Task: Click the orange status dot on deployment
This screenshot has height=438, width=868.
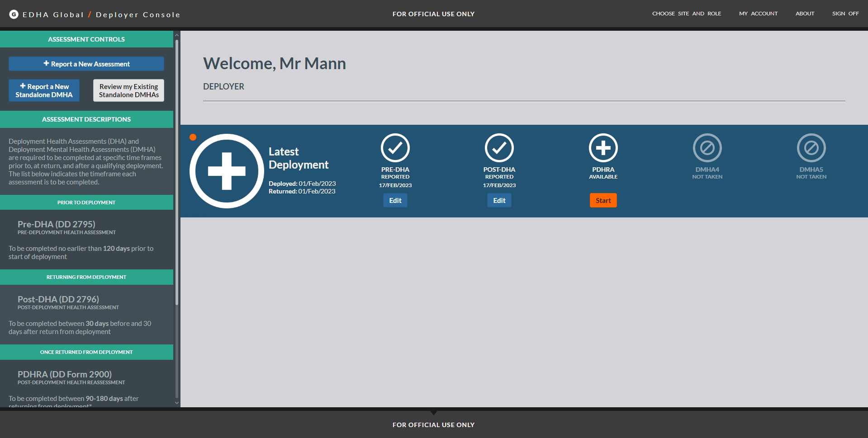Action: tap(193, 137)
